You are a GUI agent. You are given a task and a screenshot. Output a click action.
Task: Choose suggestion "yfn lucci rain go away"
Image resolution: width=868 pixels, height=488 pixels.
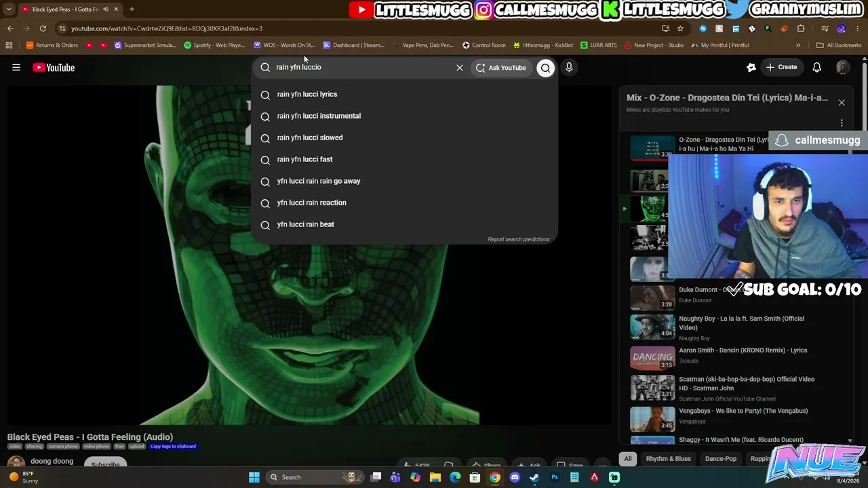tap(405, 181)
